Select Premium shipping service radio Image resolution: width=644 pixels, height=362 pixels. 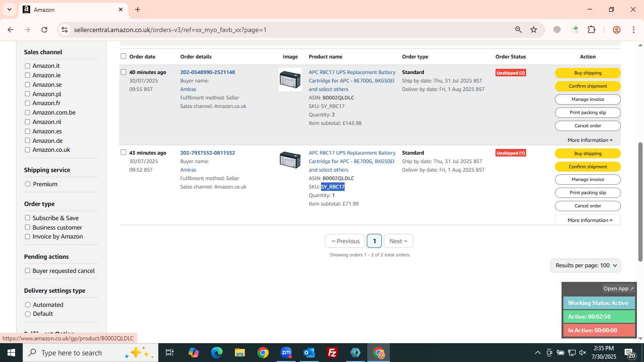(28, 184)
